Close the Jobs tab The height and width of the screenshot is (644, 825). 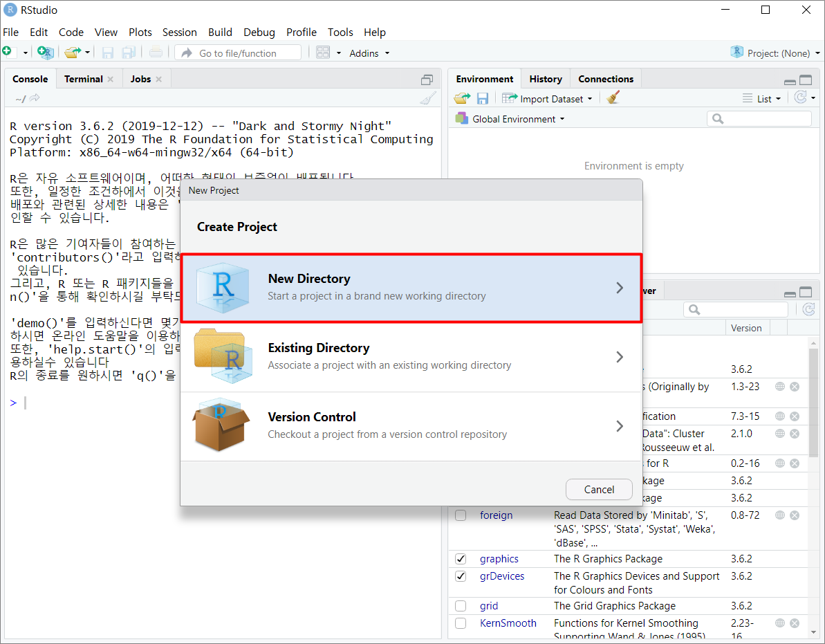point(159,79)
